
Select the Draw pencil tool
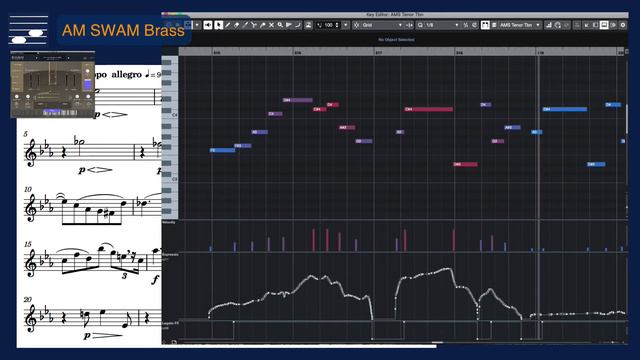[x=227, y=25]
